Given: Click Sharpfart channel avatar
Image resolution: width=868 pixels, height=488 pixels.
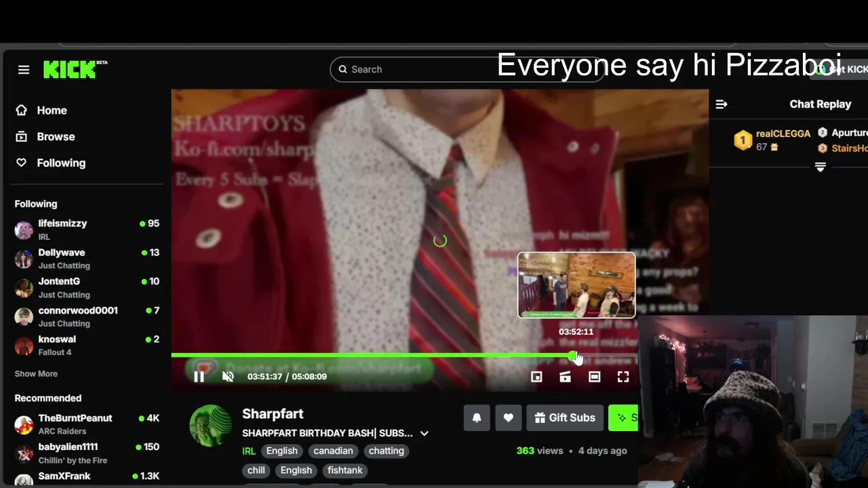Looking at the screenshot, I should click(x=210, y=426).
